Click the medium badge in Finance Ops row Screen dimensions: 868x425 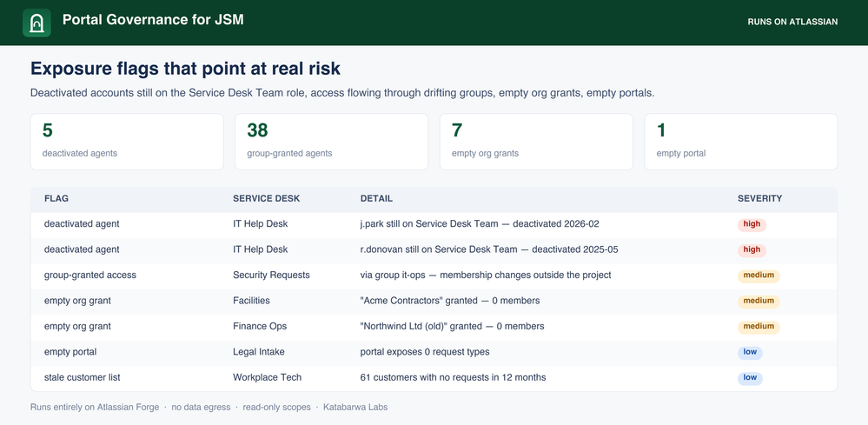point(759,327)
